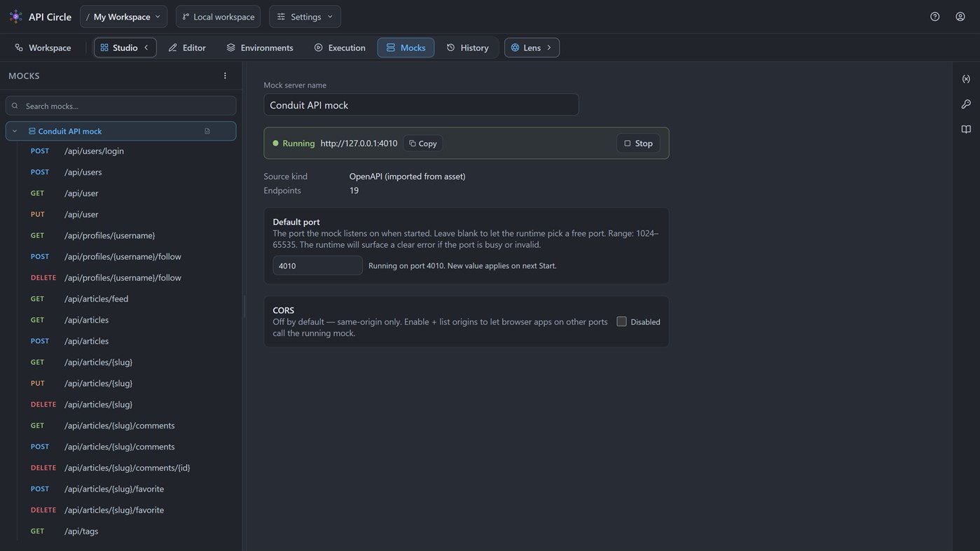Click the http://127.0.0.1:4010 URL text

coord(359,144)
